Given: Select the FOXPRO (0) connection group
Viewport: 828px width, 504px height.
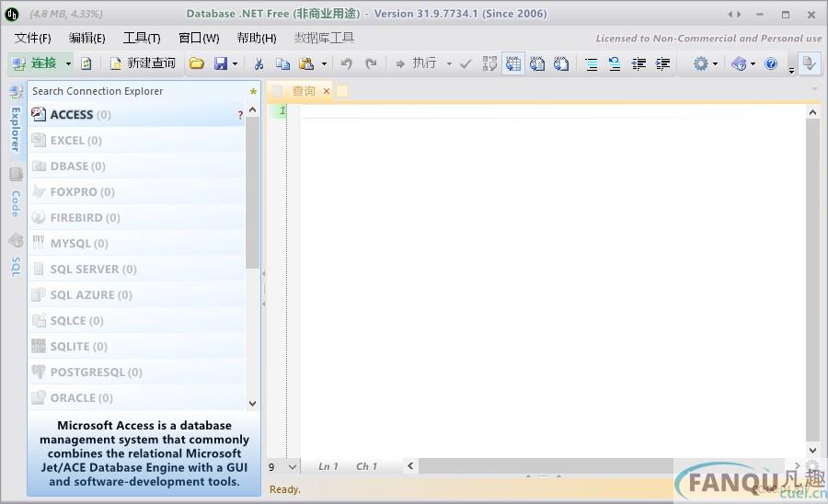Looking at the screenshot, I should [137, 192].
